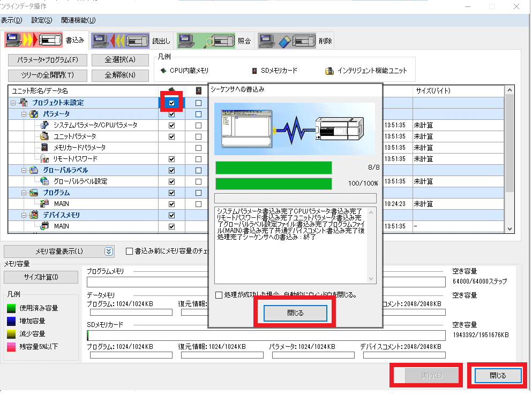This screenshot has height=396, width=532.
Task: Click the グローバルラベル folder icon
Action: click(x=34, y=170)
